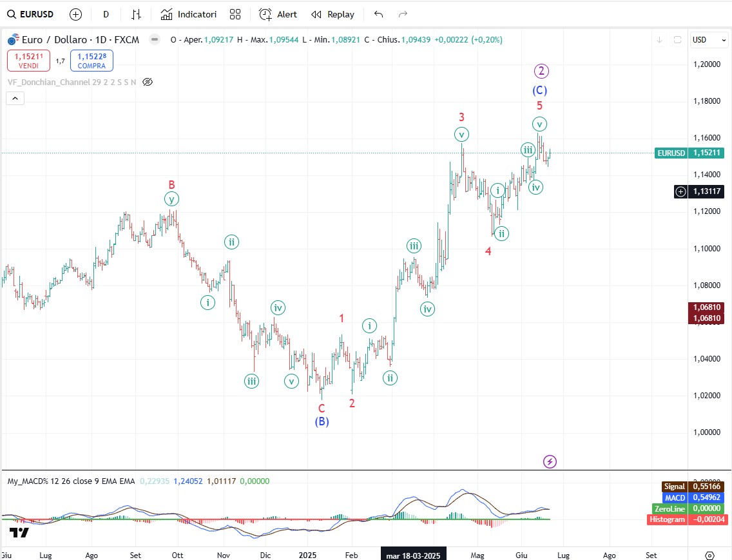The image size is (732, 560).
Task: Click the blue MACD 0,54962 scale label
Action: click(693, 497)
